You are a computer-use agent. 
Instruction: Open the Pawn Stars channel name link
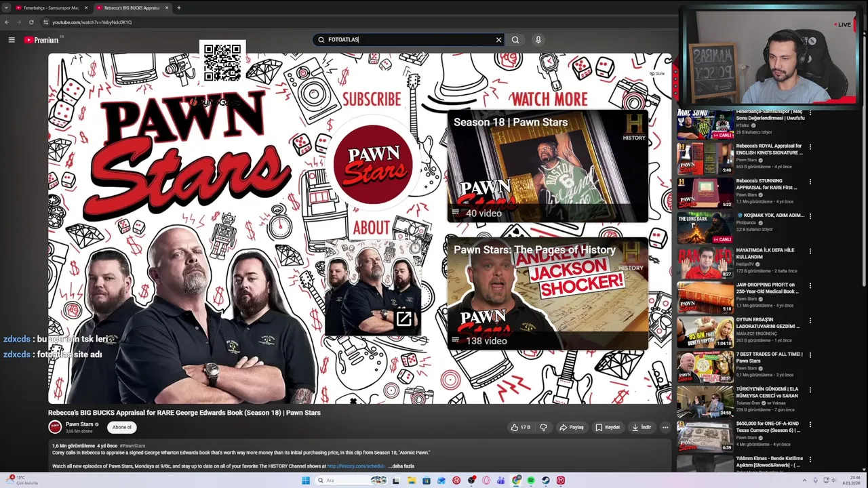(x=79, y=424)
